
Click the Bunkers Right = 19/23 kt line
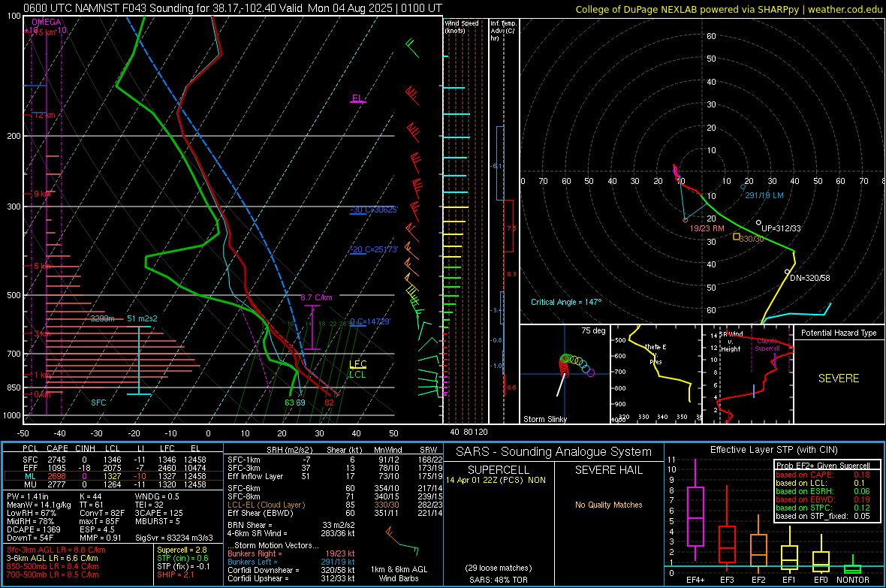[x=291, y=553]
